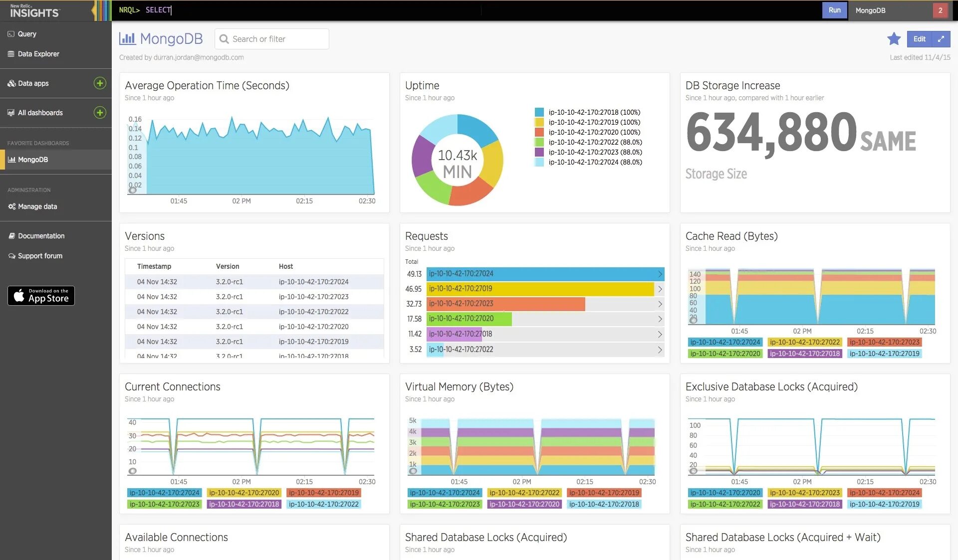Click the MongoDB dashboard chart icon
Screen dimensions: 958x560
tap(127, 38)
